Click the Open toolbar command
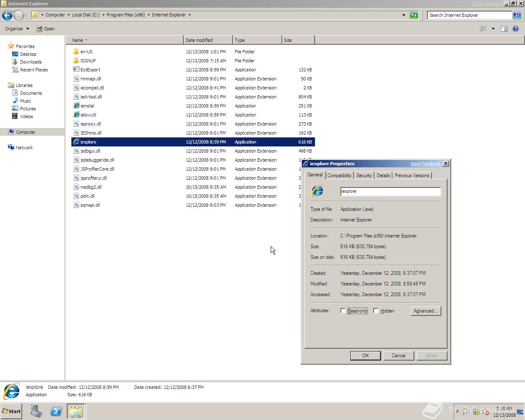The height and width of the screenshot is (420, 525). [x=46, y=29]
